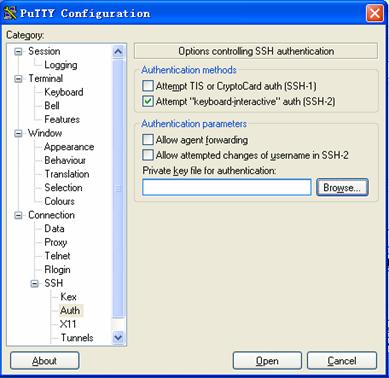
Task: Click the category tree scroll-up arrow
Action: pyautogui.click(x=118, y=52)
